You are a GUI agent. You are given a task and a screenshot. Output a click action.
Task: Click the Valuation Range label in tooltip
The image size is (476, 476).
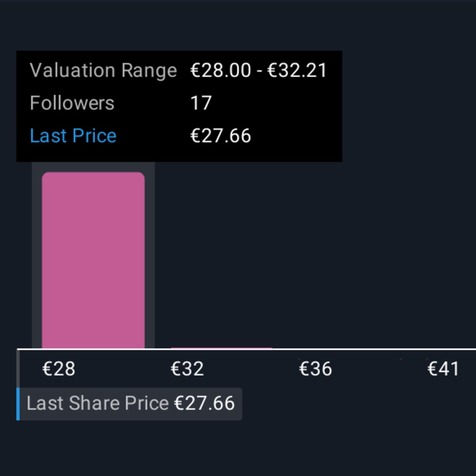[103, 71]
